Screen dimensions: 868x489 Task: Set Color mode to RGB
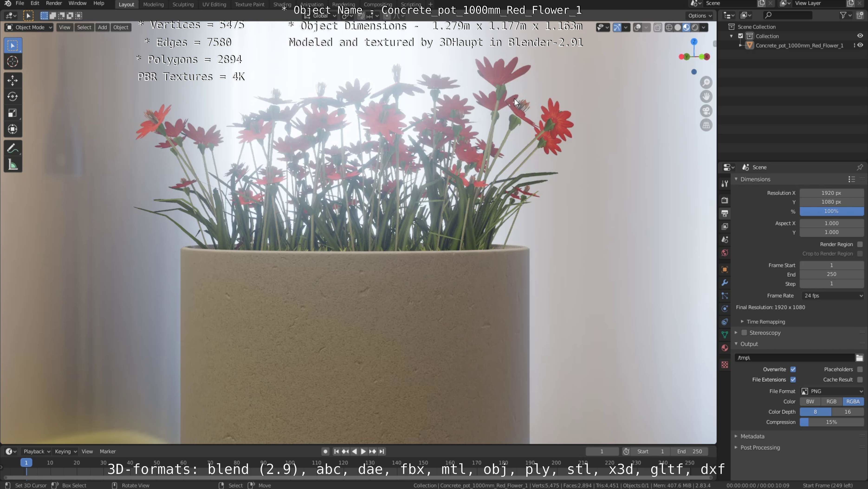(x=831, y=402)
